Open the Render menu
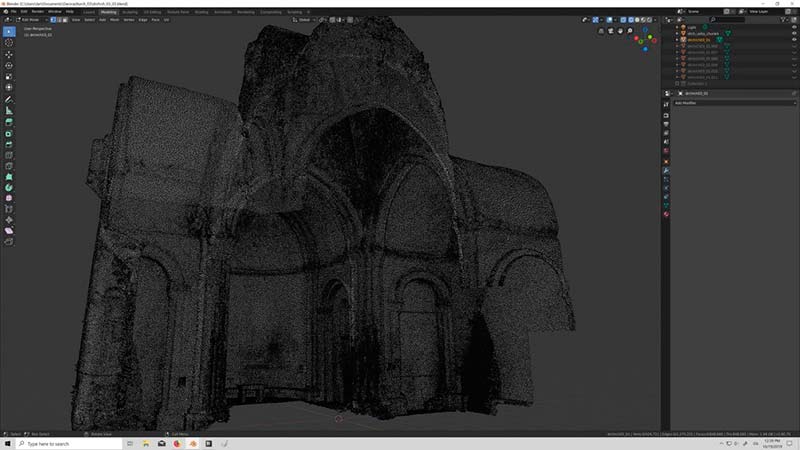800x450 pixels. click(x=37, y=11)
